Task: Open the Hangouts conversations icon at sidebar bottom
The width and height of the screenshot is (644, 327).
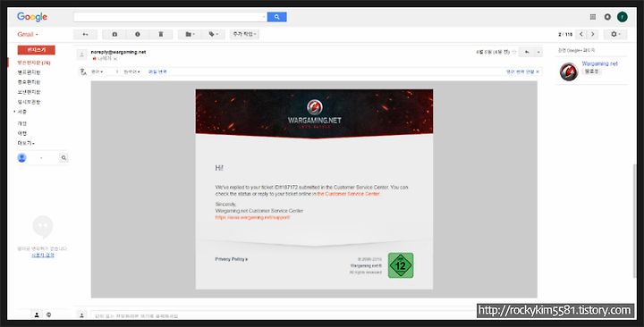Action: coord(49,314)
